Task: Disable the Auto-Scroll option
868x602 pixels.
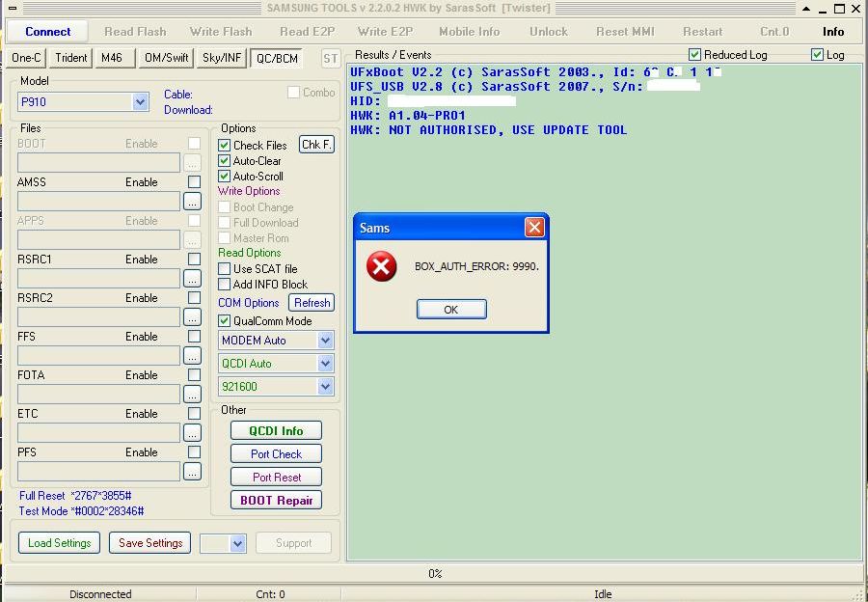Action: tap(224, 177)
